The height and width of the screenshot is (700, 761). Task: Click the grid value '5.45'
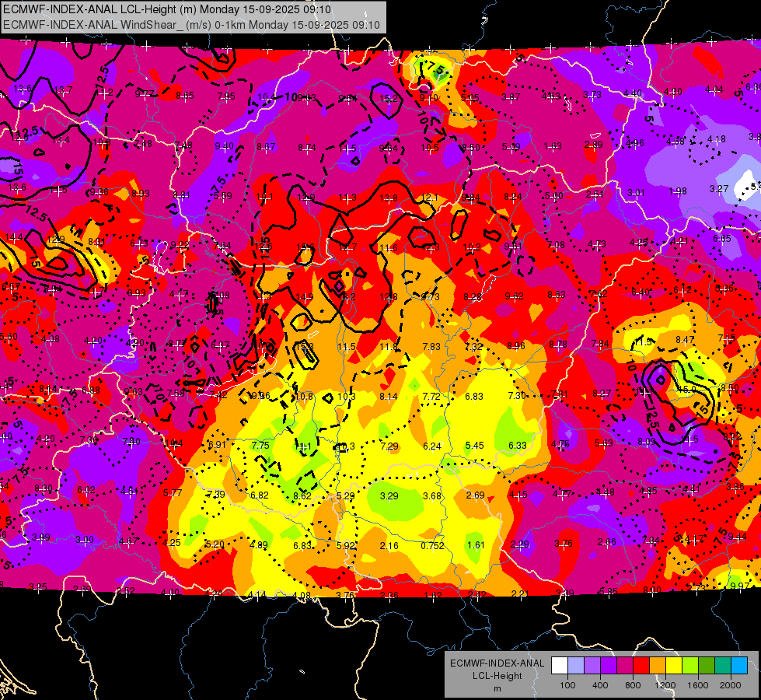tap(475, 446)
